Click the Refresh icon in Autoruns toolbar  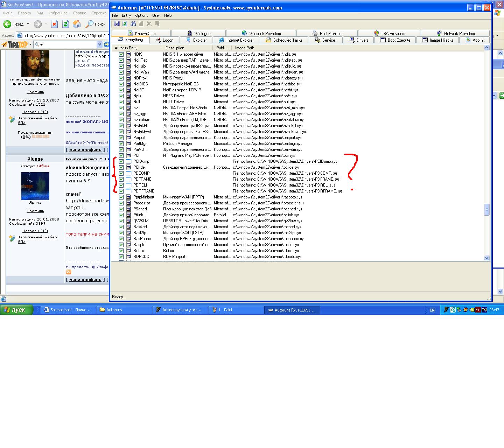[125, 23]
